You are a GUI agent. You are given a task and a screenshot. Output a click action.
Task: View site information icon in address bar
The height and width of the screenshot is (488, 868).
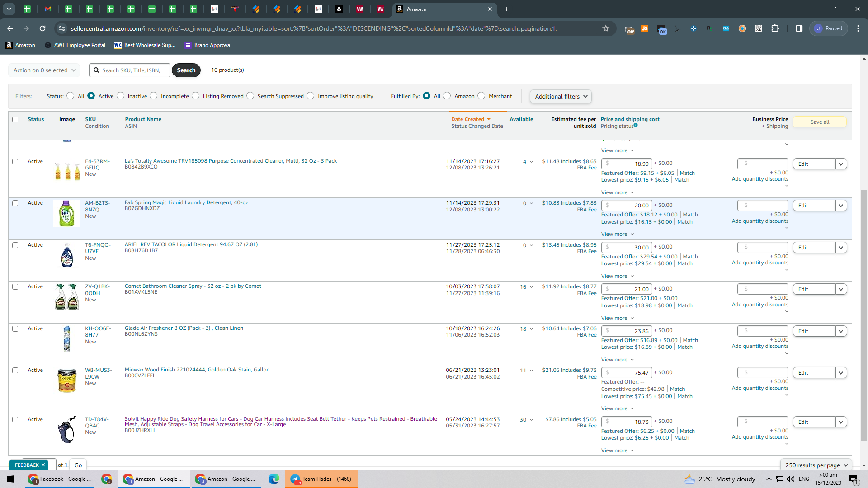(62, 28)
